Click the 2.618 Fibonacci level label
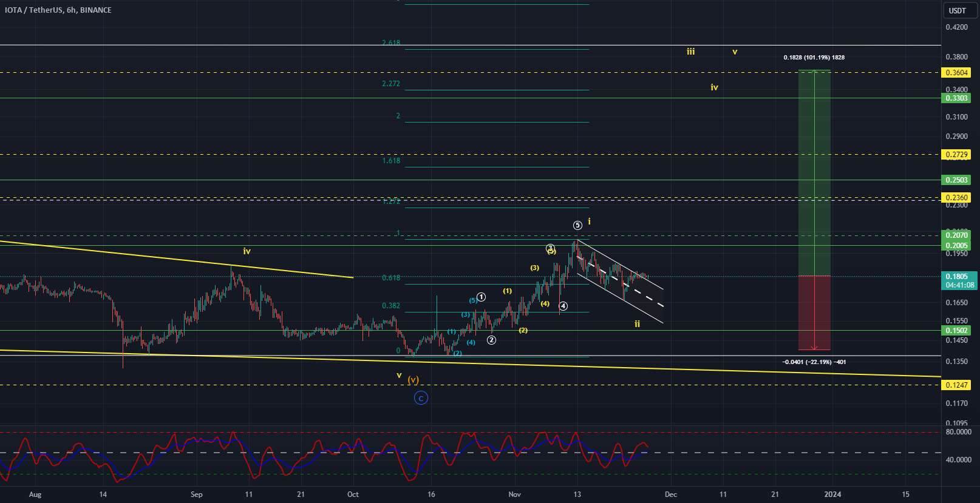The image size is (980, 503). pos(391,42)
